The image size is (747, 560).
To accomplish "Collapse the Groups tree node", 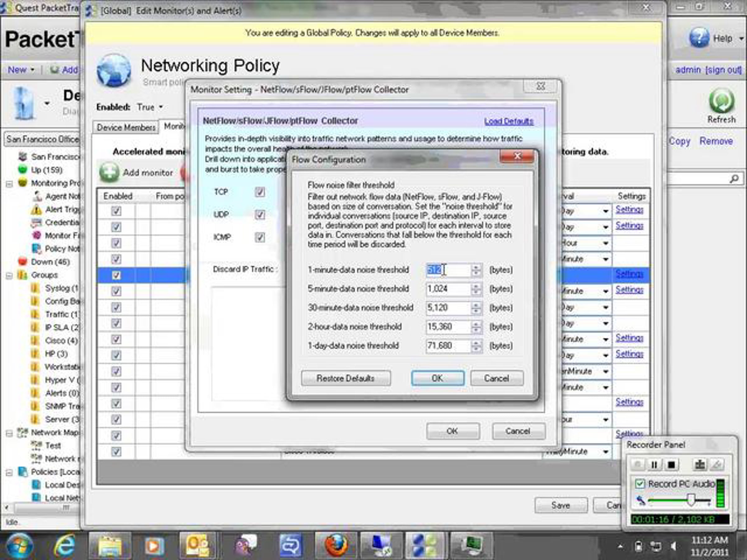I will 9,275.
